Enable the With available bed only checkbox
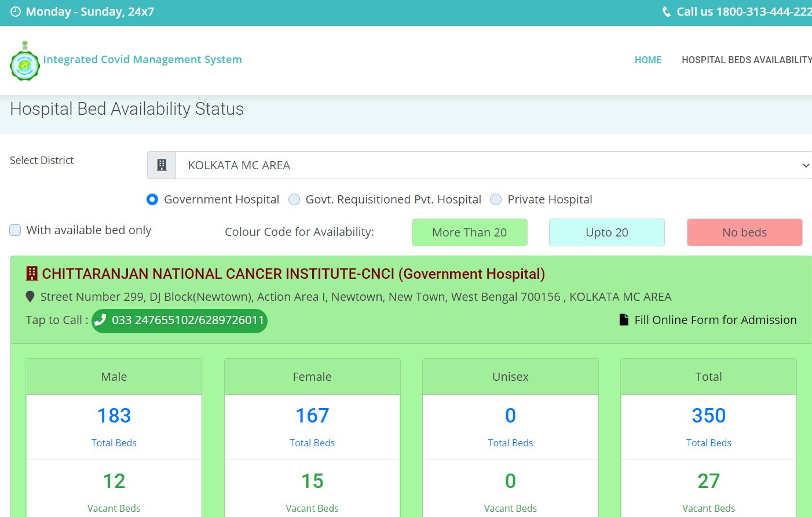Viewport: 812px width, 517px height. pos(15,230)
